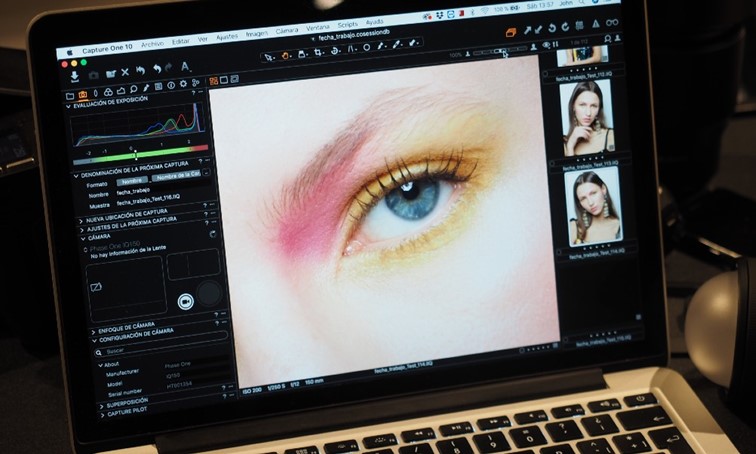Viewport: 756px width, 454px height.
Task: Click the Live View video camera button
Action: 186,302
